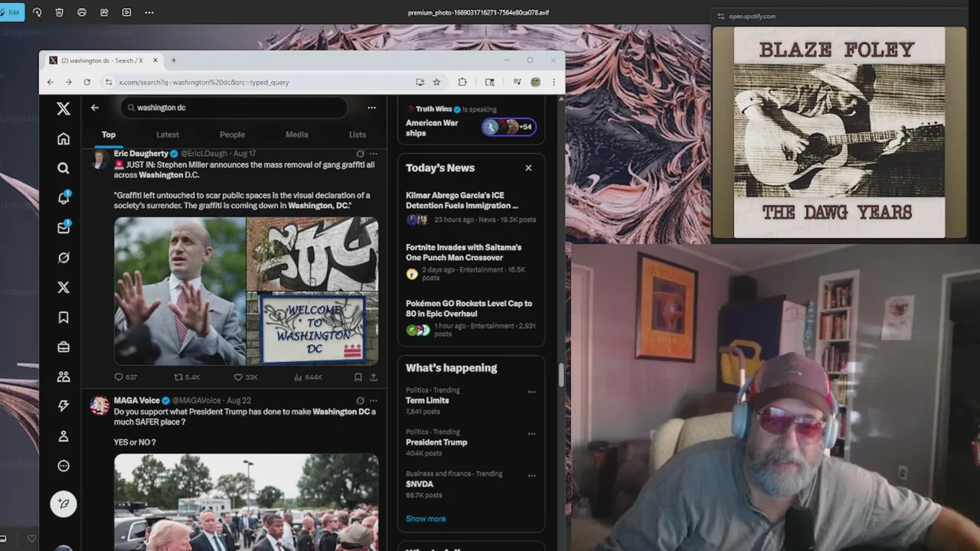Viewport: 980px width, 551px height.
Task: Select the washington dc browser tab
Action: click(104, 60)
